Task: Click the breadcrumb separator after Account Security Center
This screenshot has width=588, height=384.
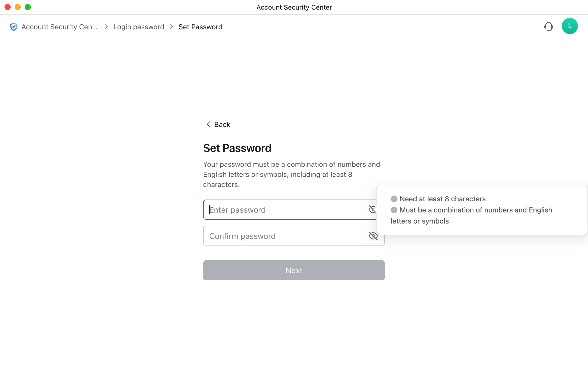Action: point(106,27)
